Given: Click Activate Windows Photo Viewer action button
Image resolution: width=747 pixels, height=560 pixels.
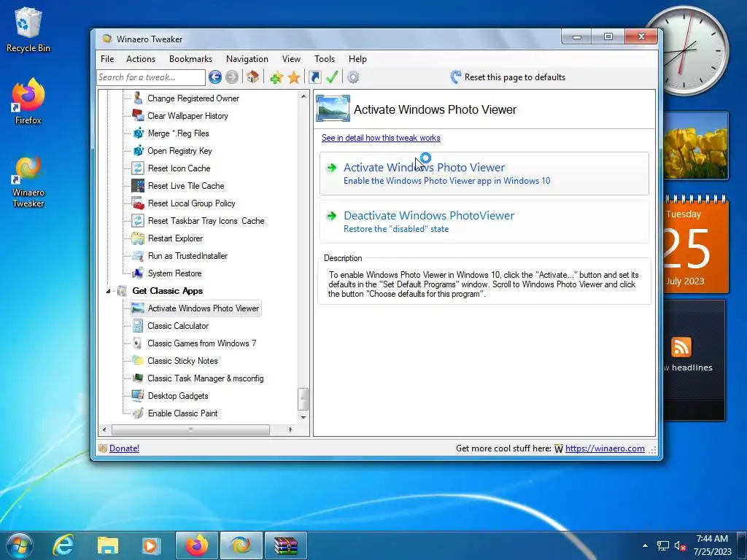Looking at the screenshot, I should click(484, 174).
